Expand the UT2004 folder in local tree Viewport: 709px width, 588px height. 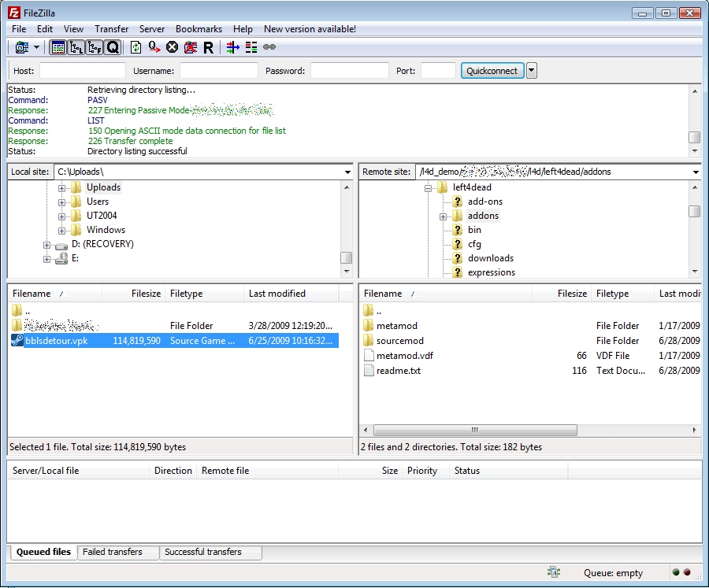click(x=61, y=216)
